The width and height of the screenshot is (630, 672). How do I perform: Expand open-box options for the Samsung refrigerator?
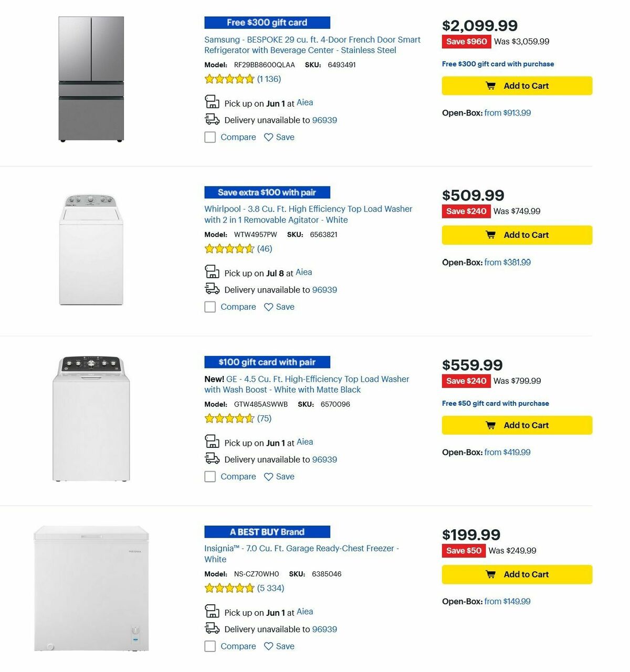pos(507,112)
